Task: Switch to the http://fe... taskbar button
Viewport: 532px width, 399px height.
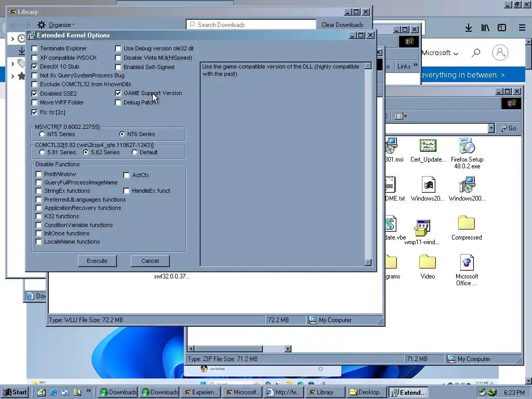Action: coord(284,392)
